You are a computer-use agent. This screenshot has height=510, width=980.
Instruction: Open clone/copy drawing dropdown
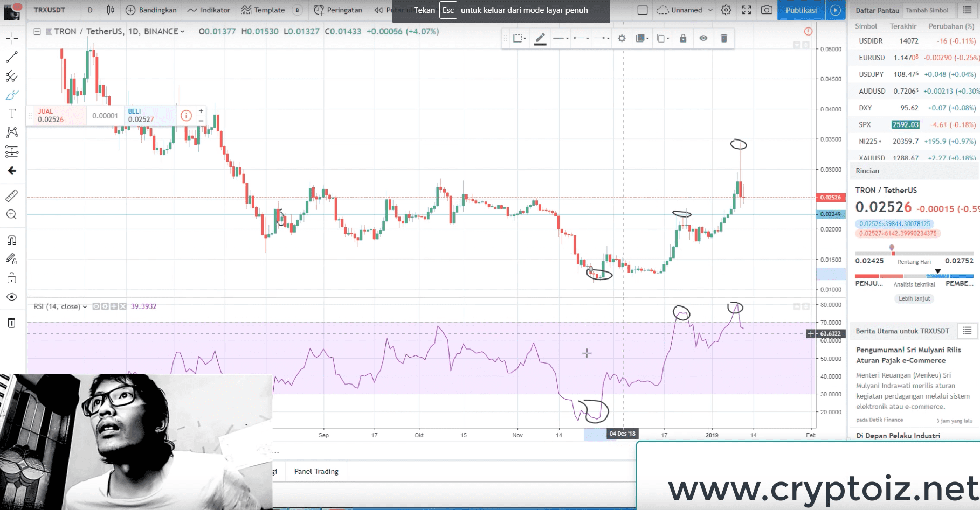pos(662,38)
